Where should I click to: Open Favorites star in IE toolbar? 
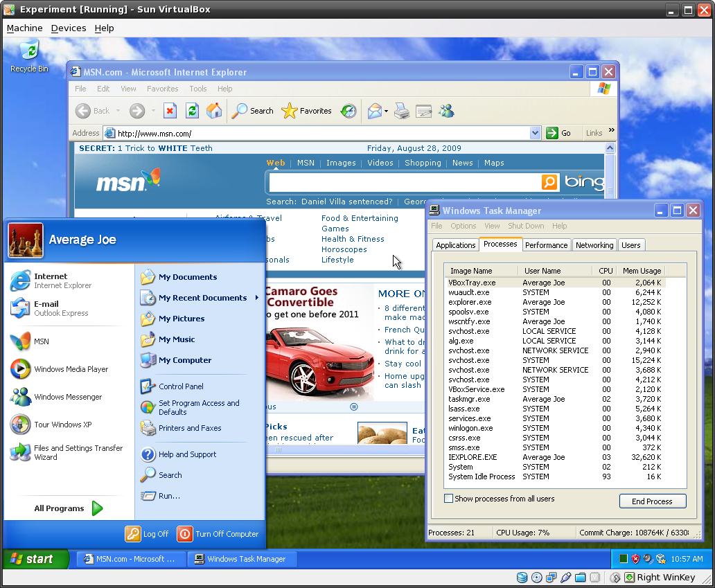point(307,111)
